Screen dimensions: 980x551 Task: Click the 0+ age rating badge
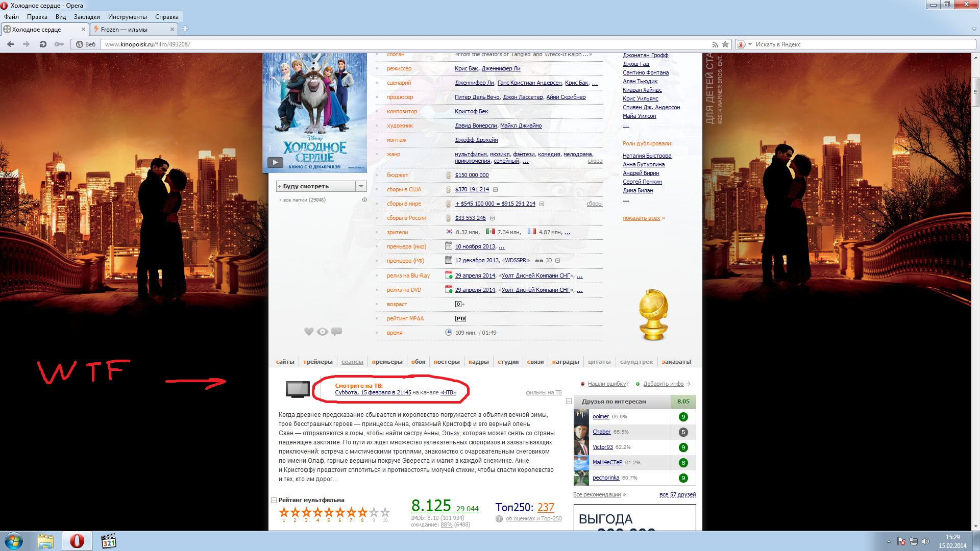coord(459,304)
